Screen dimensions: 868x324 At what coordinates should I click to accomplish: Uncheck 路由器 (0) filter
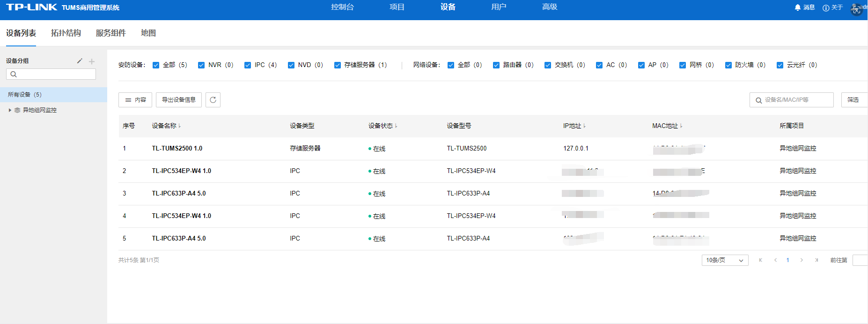[496, 65]
